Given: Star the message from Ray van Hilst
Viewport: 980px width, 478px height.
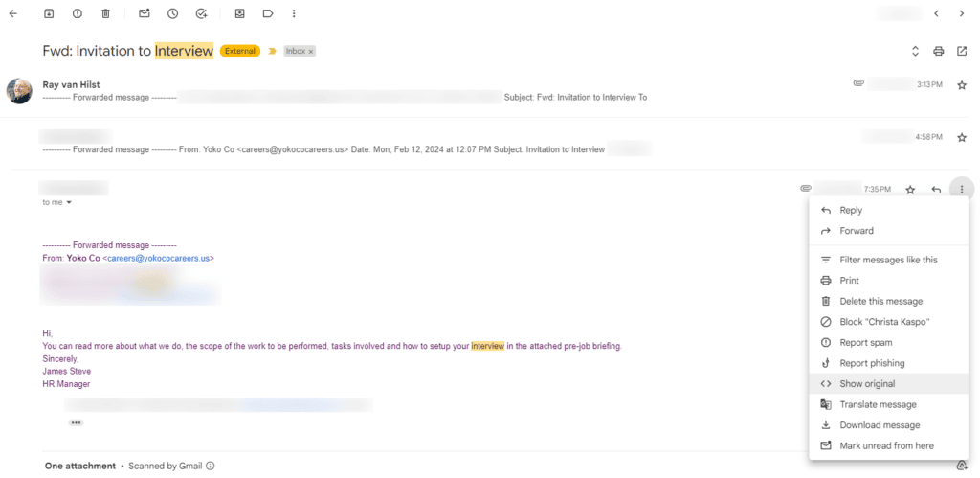Looking at the screenshot, I should pyautogui.click(x=961, y=84).
